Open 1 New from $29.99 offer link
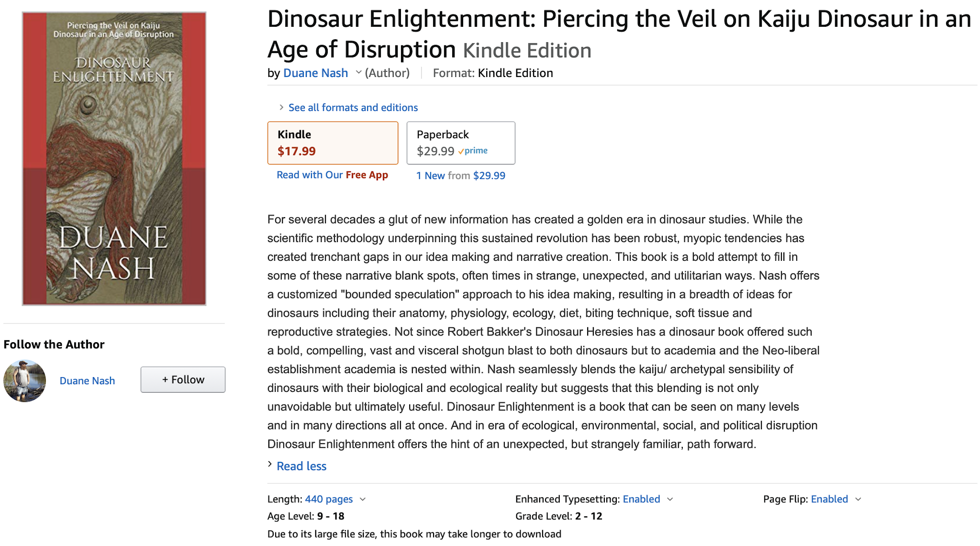980x546 pixels. click(460, 176)
